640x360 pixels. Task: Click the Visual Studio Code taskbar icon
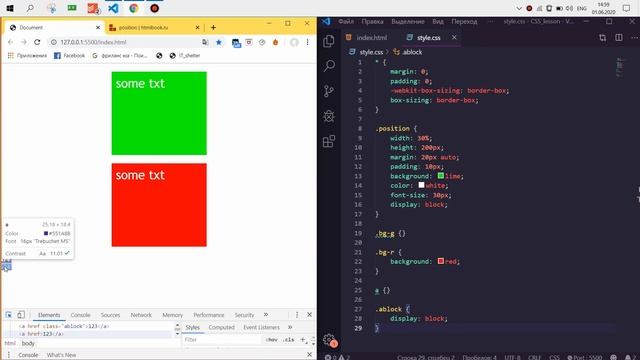pos(113,8)
